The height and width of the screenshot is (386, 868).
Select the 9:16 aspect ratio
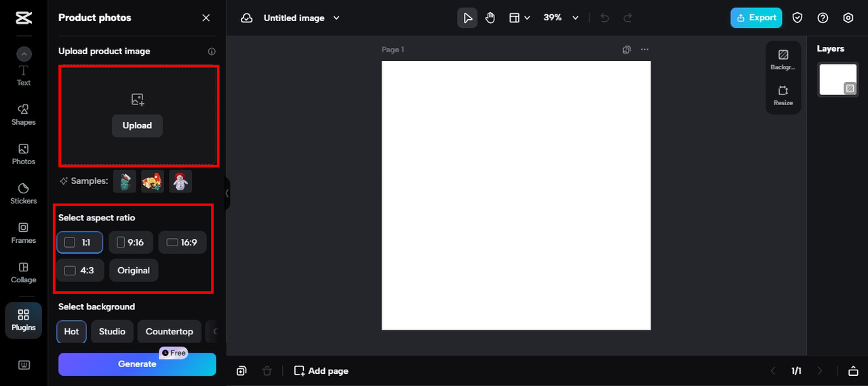pyautogui.click(x=131, y=242)
